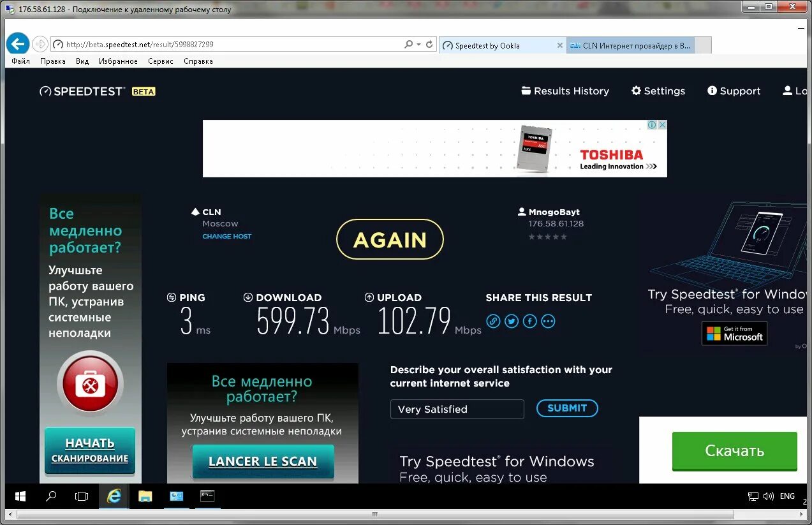The height and width of the screenshot is (525, 812).
Task: Share the result on Facebook
Action: (x=530, y=321)
